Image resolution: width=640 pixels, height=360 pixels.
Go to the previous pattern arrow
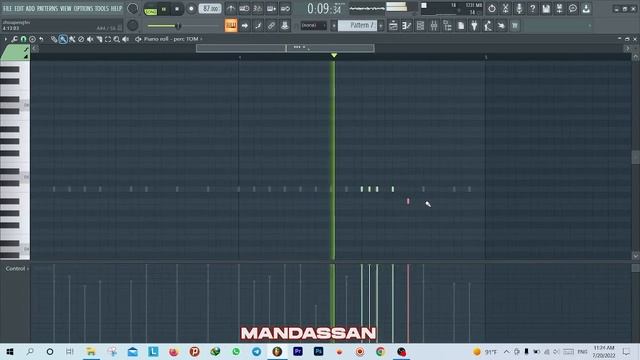pyautogui.click(x=333, y=26)
